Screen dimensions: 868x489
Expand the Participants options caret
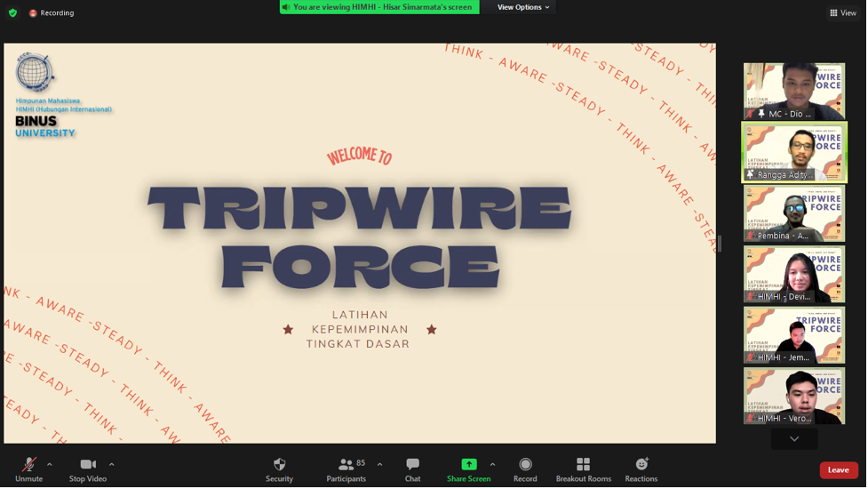pos(380,464)
